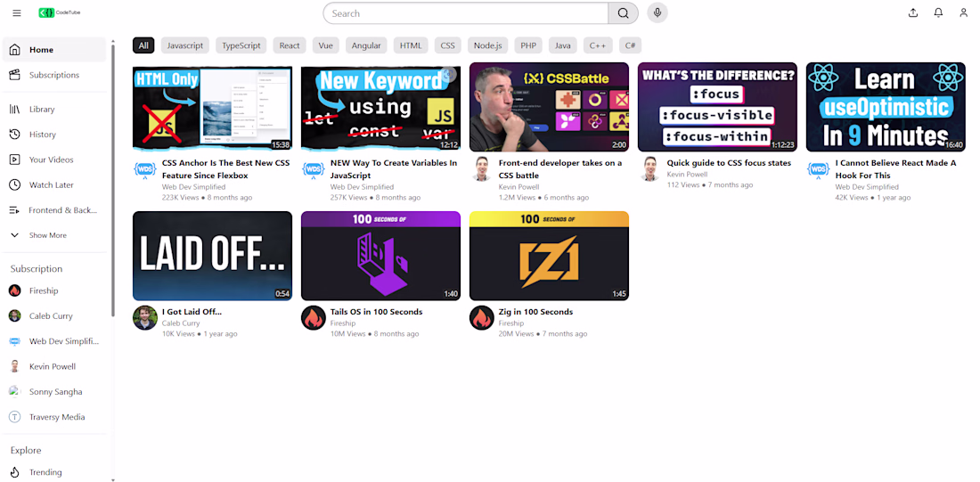Select the Vue filter chip

coord(325,45)
